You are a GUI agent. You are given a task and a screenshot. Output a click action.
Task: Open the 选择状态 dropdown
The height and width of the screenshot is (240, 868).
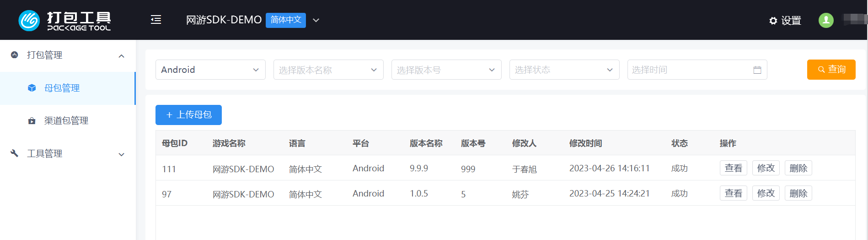pyautogui.click(x=564, y=70)
